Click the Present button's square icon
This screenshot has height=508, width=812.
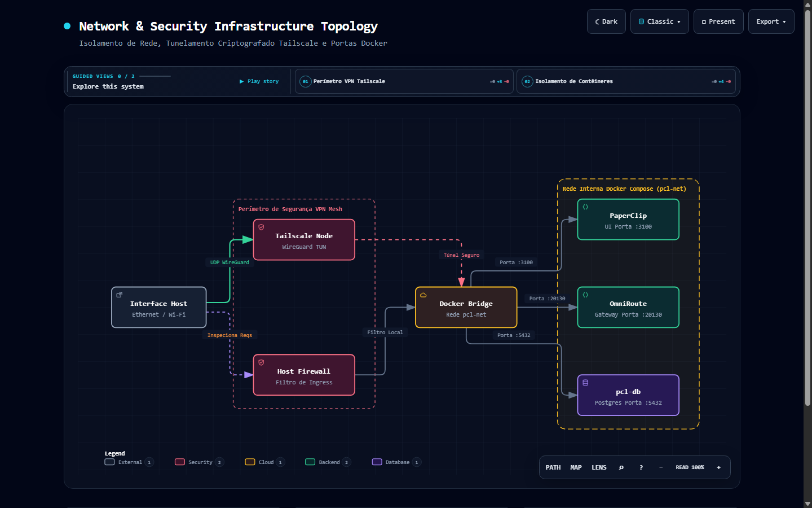[x=704, y=22]
